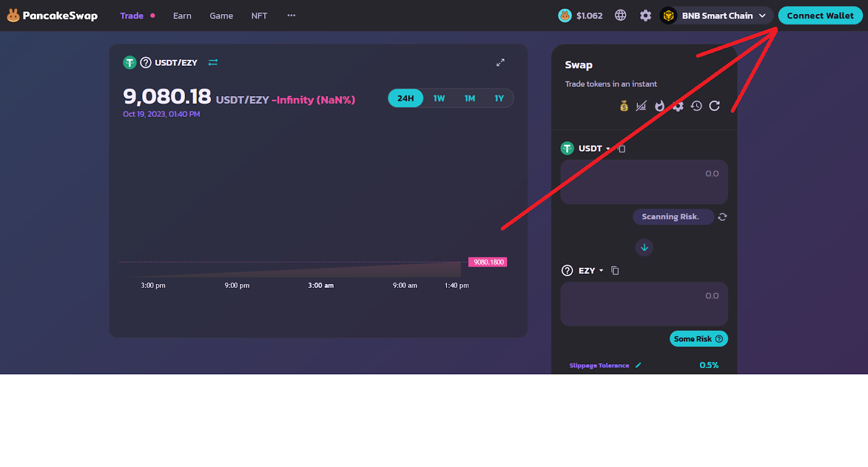Viewport: 868px width, 467px height.
Task: Click the USDT amount input field
Action: pyautogui.click(x=643, y=182)
